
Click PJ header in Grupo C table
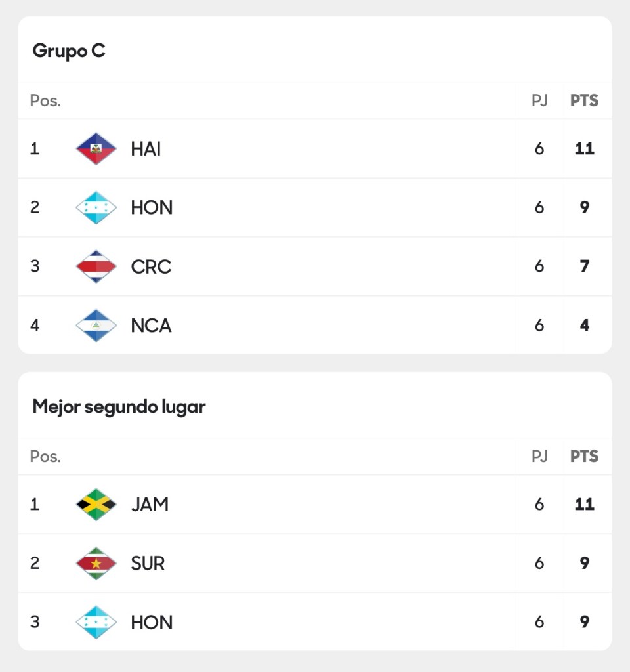point(539,101)
